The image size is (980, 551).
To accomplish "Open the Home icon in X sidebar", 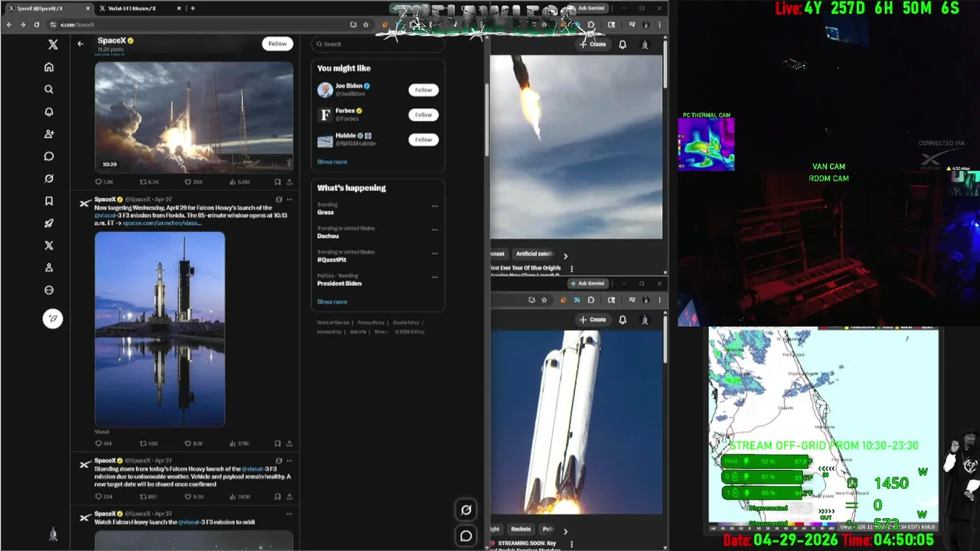I will point(49,67).
